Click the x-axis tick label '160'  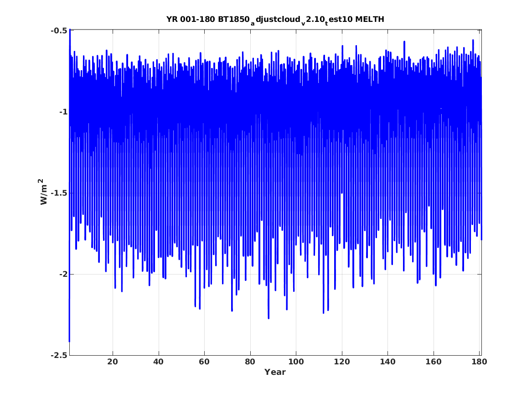click(434, 362)
